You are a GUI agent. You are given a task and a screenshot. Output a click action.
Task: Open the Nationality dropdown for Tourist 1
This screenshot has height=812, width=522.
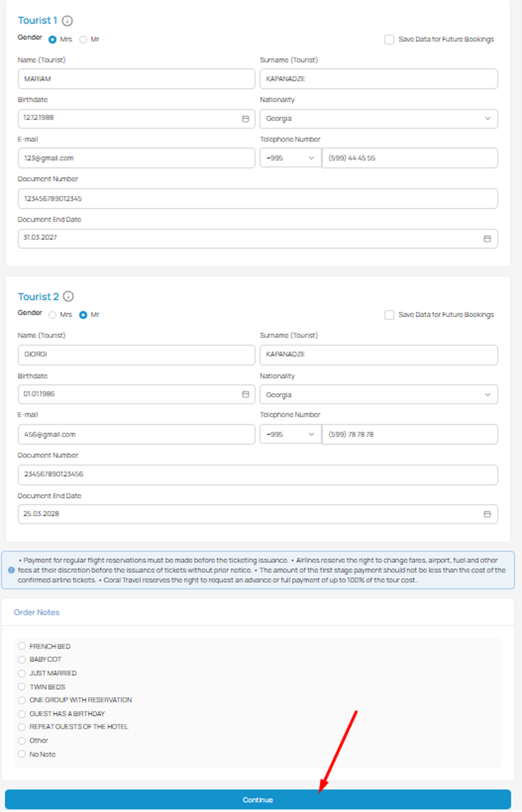tap(489, 118)
